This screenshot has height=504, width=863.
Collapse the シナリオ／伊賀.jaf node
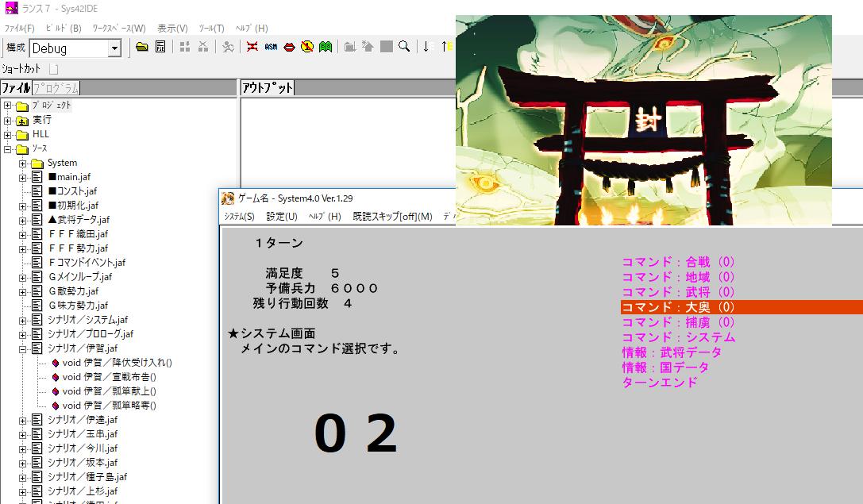(22, 349)
